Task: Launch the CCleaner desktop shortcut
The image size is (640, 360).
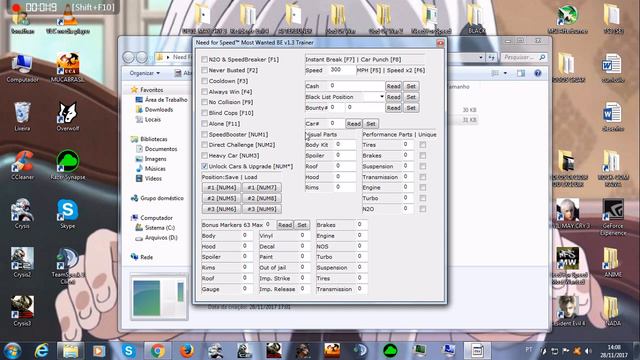Action: (22, 165)
